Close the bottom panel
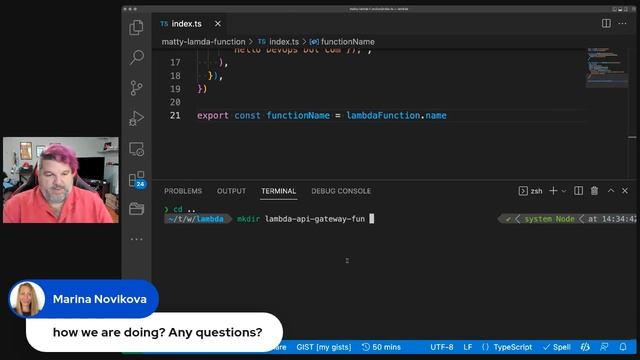Screen dimensions: 640x360 pyautogui.click(x=625, y=191)
